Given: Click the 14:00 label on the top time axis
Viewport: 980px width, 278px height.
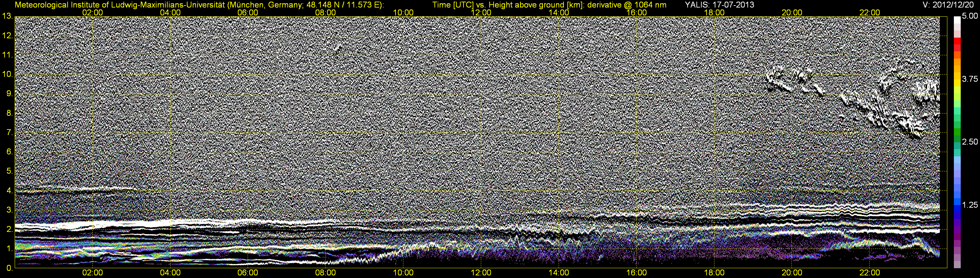Looking at the screenshot, I should pos(559,12).
